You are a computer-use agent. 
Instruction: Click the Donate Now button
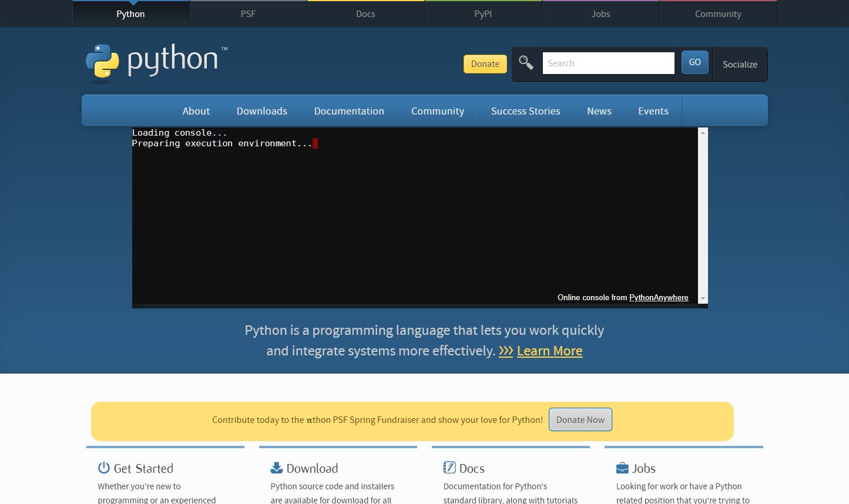click(580, 419)
